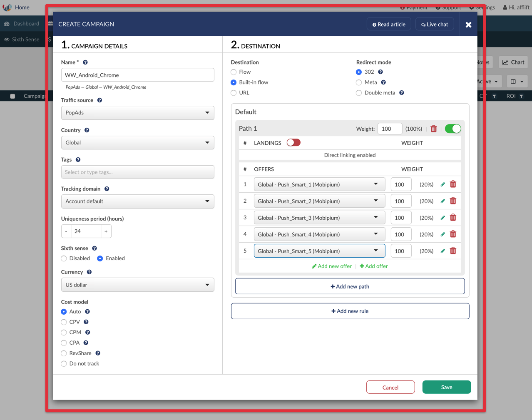Viewport: 532px width, 420px height.
Task: Click Add new offer link
Action: click(332, 266)
